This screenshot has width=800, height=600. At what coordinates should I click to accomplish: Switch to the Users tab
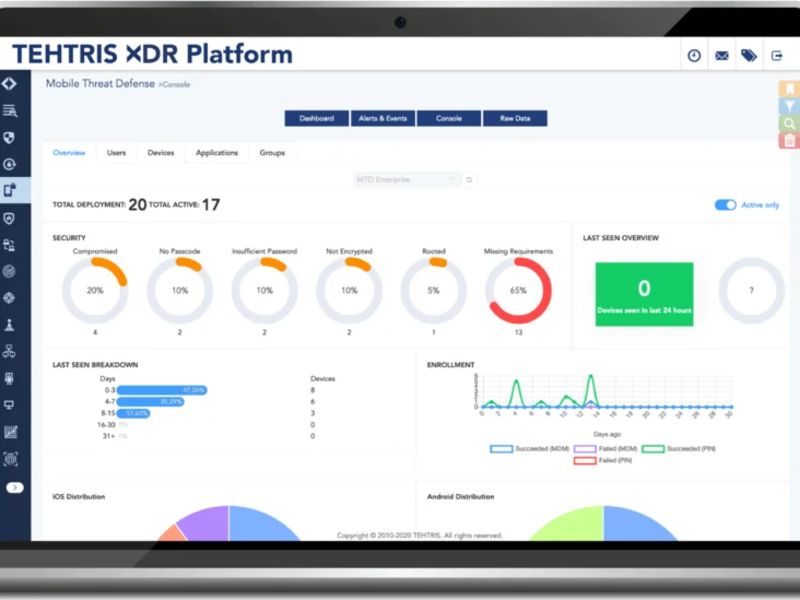116,153
